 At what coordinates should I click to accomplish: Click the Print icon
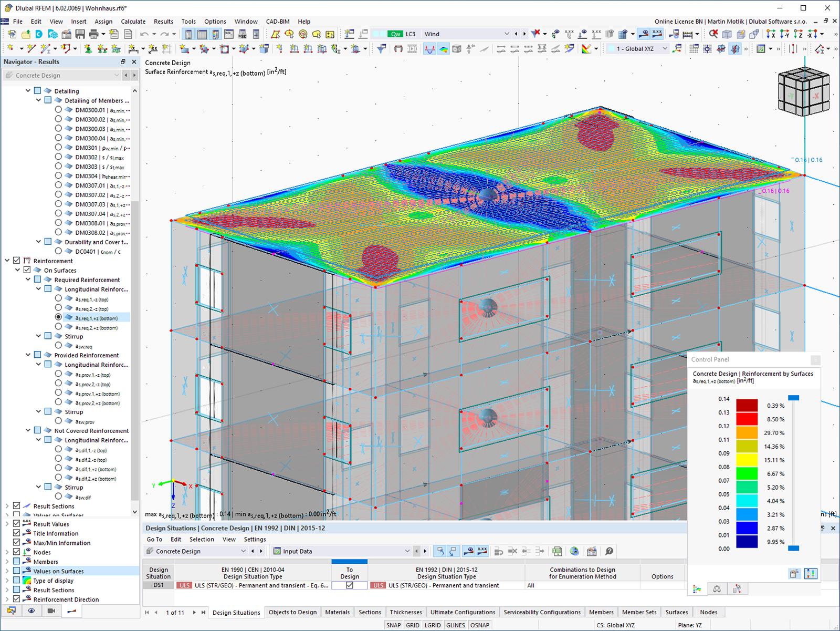point(94,34)
